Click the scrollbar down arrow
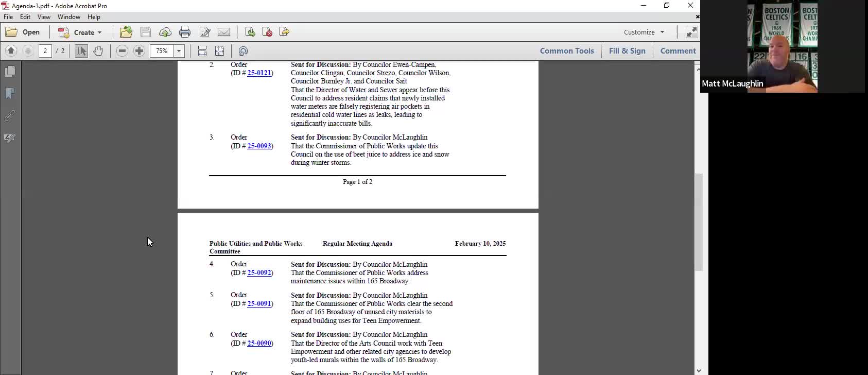Viewport: 868px width, 375px height. pos(698,370)
